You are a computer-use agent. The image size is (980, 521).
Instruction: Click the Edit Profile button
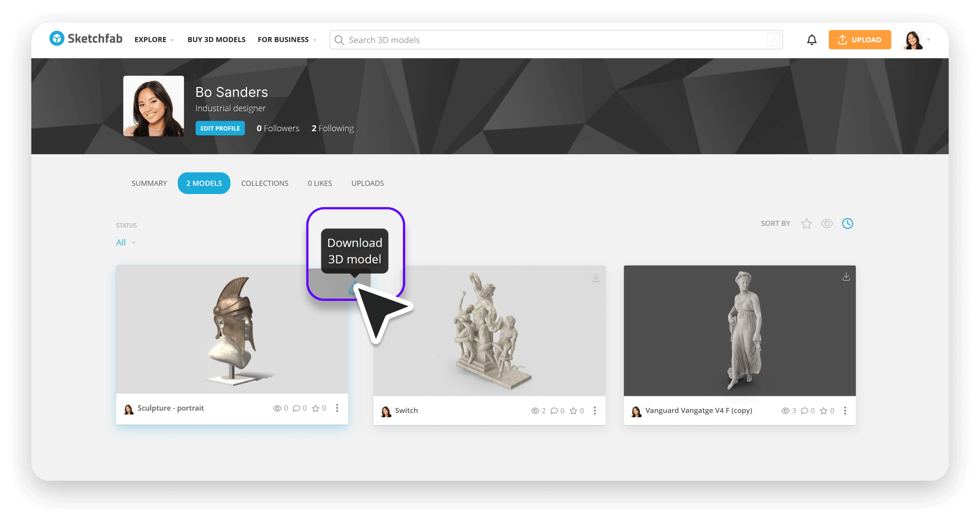point(220,128)
